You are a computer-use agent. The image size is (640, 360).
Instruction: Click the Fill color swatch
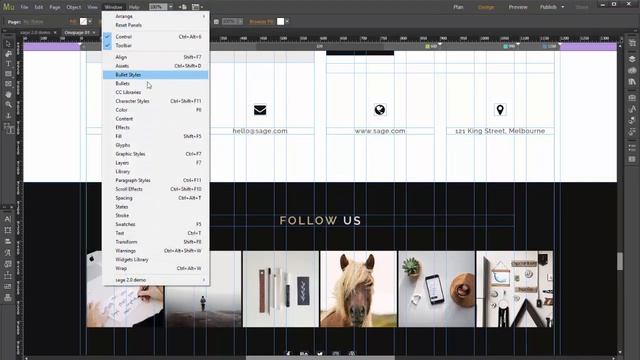click(x=83, y=21)
